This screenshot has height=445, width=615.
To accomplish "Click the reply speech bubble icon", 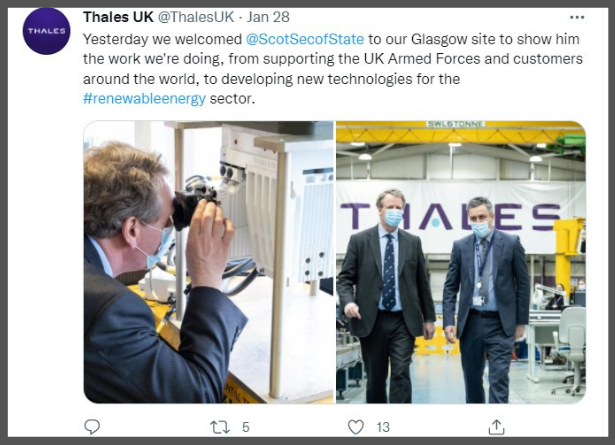I will click(x=92, y=427).
